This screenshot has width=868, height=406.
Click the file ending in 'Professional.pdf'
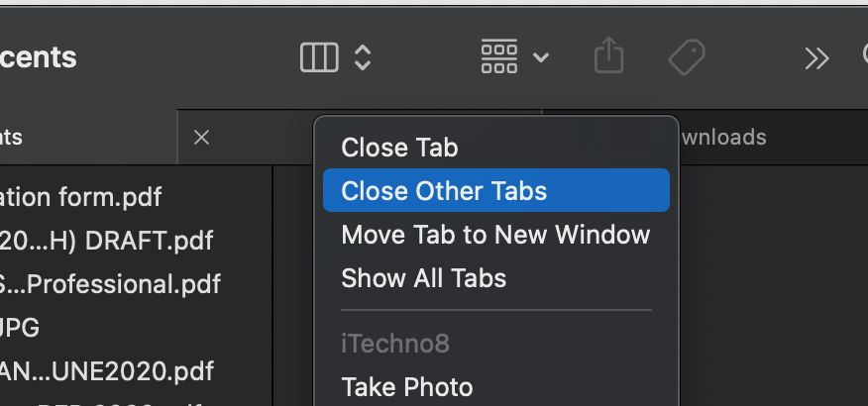[x=111, y=284]
